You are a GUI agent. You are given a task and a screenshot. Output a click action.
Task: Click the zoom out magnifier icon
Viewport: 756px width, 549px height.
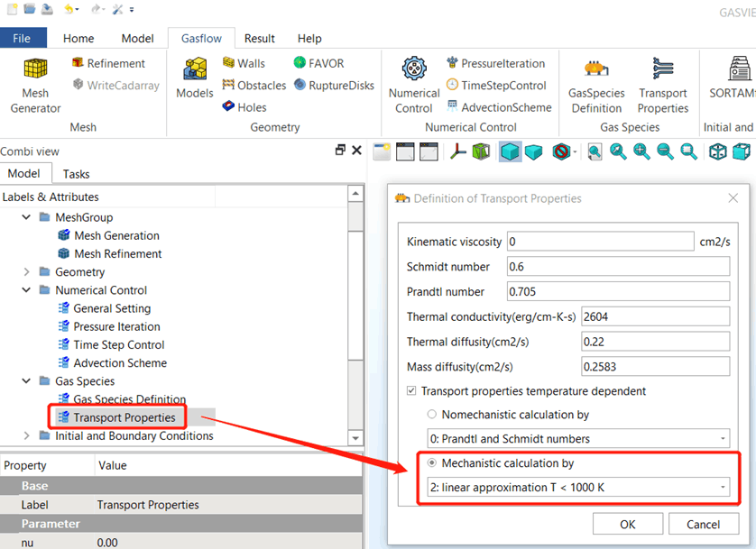pyautogui.click(x=666, y=151)
